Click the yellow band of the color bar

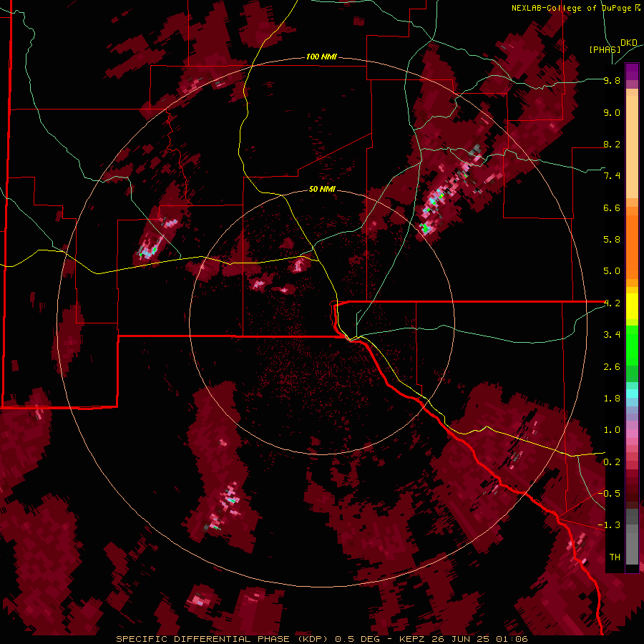click(632, 306)
